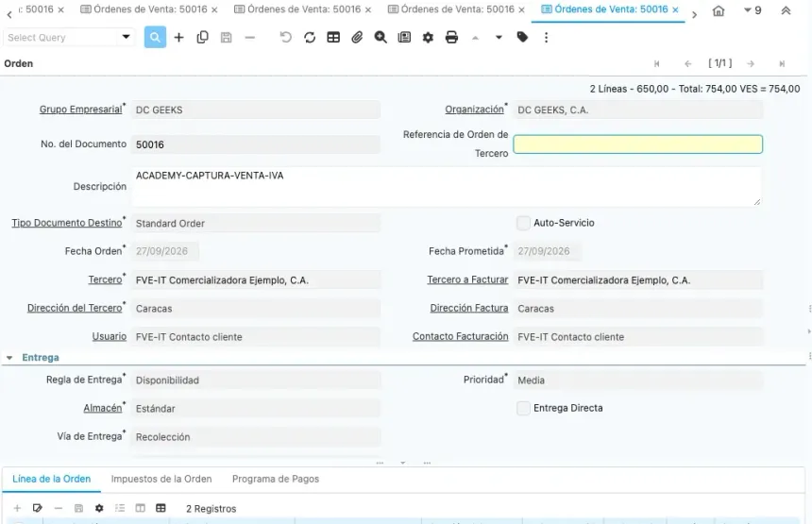
Task: Click the Dirección del Tercero label link
Action: 75,308
